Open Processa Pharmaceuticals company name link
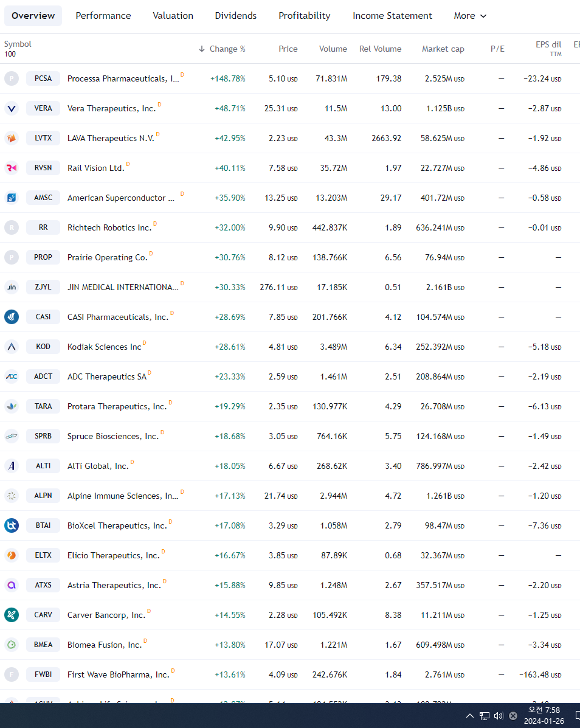 click(123, 78)
